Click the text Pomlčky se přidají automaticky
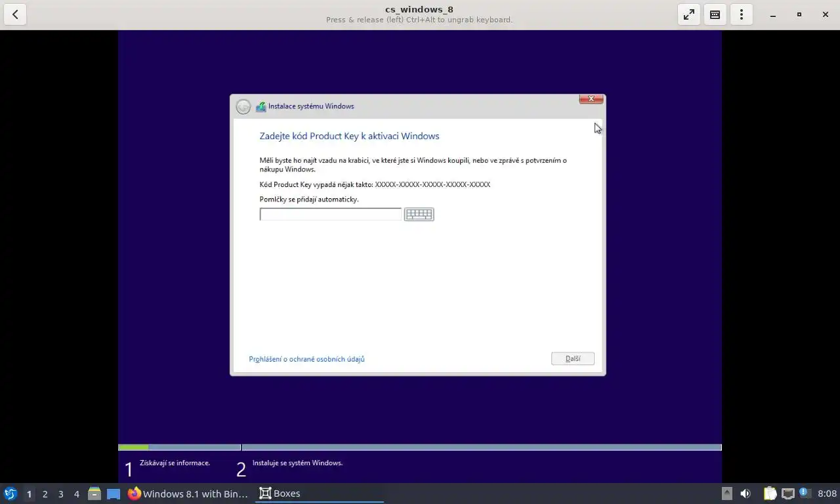 click(309, 199)
